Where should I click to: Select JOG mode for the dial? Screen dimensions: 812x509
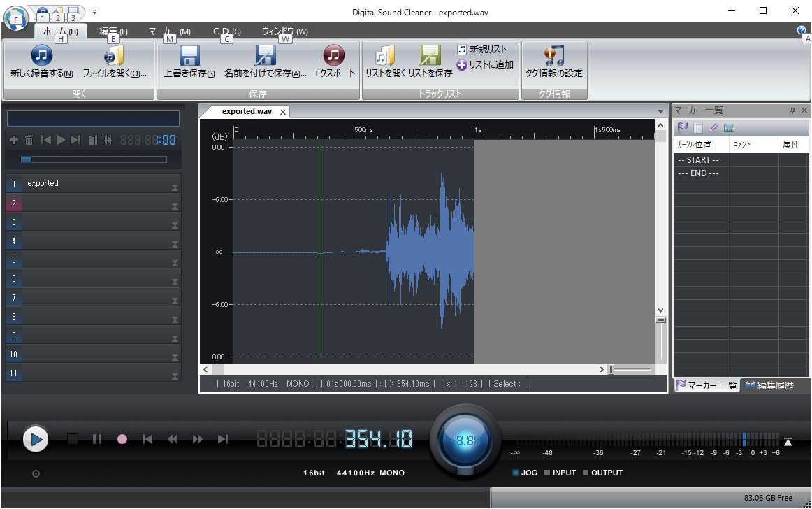point(525,473)
